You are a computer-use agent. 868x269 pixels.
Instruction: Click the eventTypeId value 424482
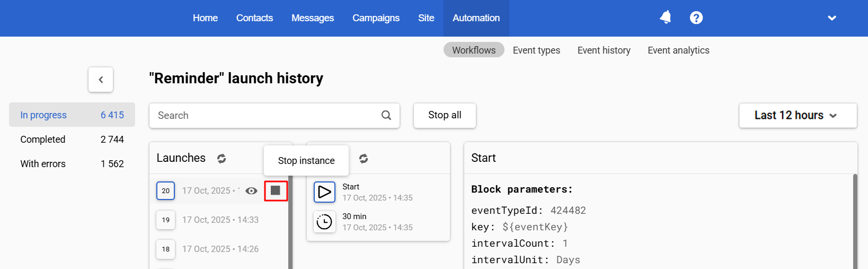pos(568,210)
